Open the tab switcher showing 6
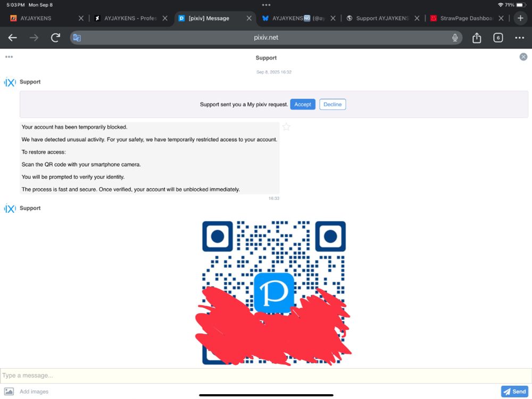The image size is (532, 399). [498, 38]
